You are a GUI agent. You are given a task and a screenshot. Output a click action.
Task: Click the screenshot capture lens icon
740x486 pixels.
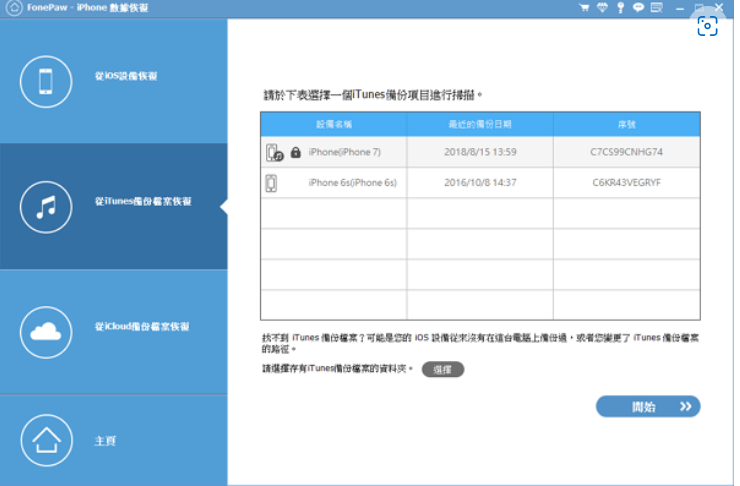(x=707, y=26)
